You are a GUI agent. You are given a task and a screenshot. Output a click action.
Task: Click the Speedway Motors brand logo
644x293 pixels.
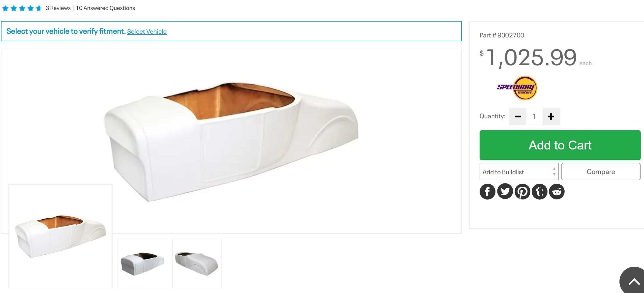[517, 88]
